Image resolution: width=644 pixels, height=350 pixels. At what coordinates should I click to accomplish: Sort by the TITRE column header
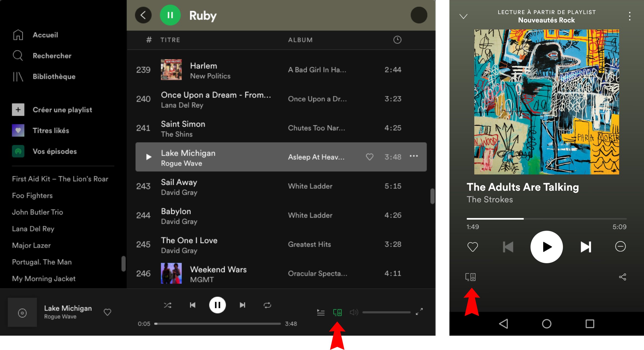pyautogui.click(x=170, y=40)
